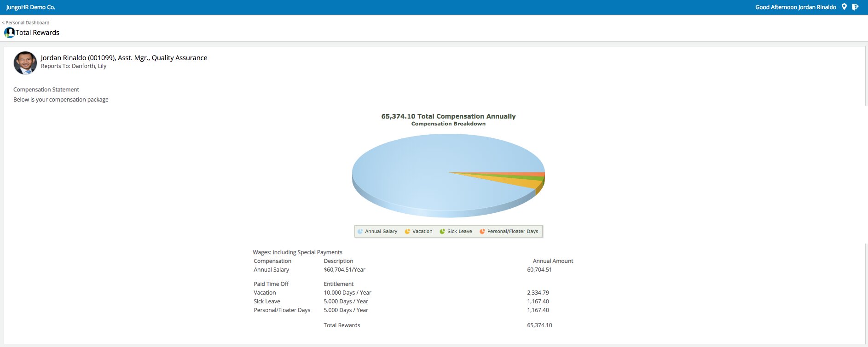Viewport: 868px width, 347px height.
Task: Go back to Personal Dashboard
Action: point(26,23)
